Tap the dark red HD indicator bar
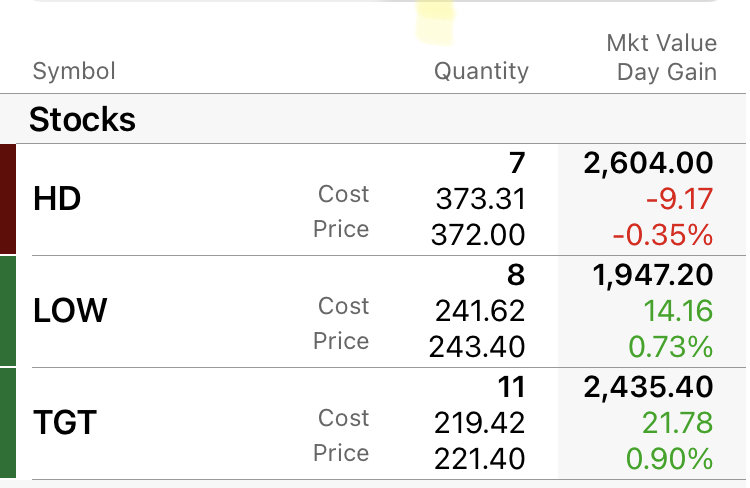 pyautogui.click(x=8, y=199)
